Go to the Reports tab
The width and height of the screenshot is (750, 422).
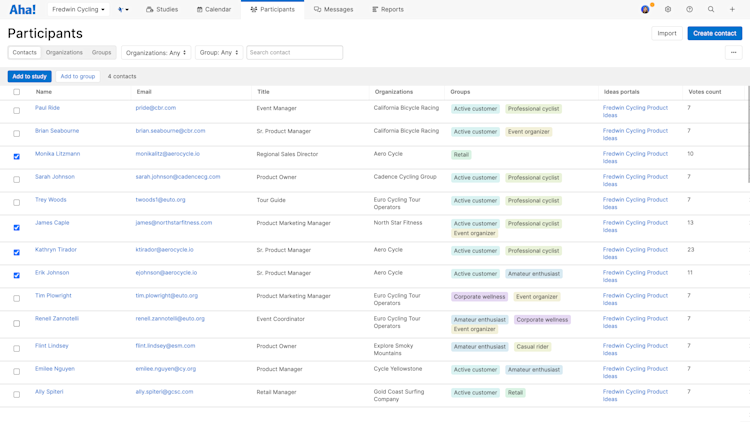[x=388, y=9]
